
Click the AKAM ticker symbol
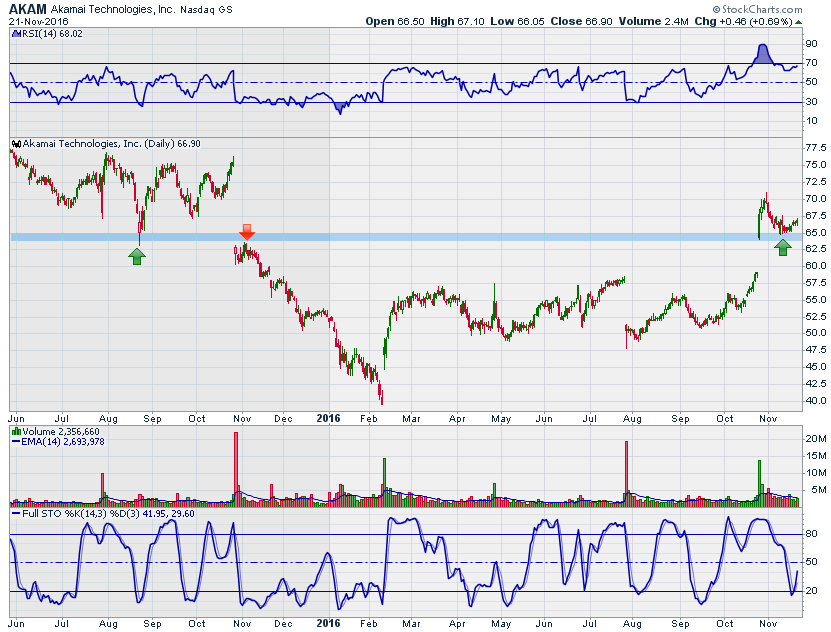pyautogui.click(x=29, y=8)
